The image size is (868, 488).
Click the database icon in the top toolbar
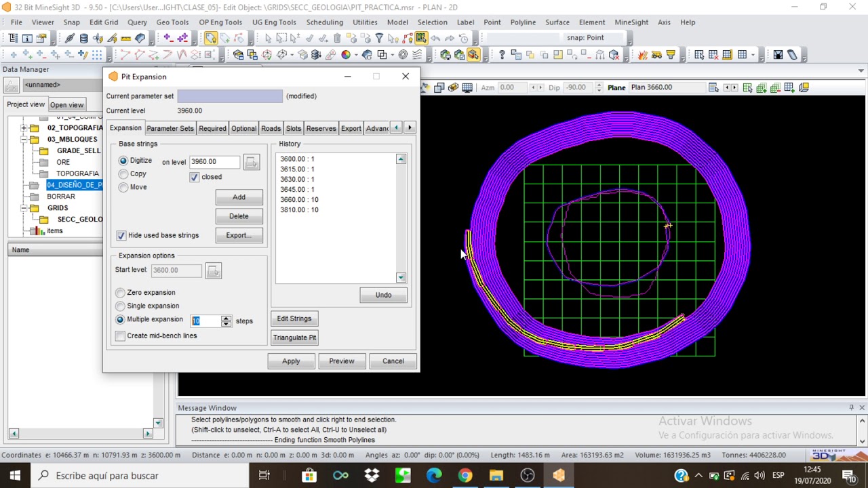tap(83, 38)
